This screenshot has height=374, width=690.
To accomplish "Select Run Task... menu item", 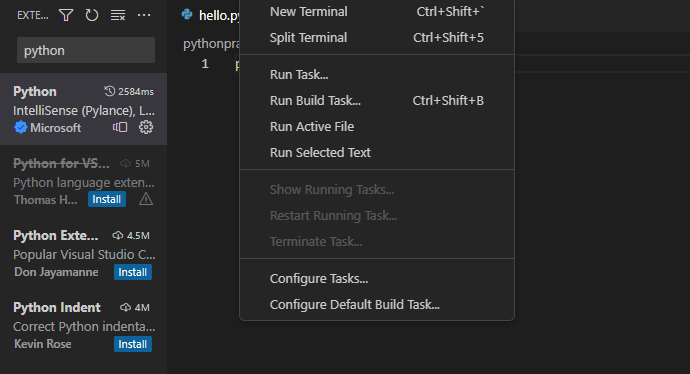I will (377, 75).
